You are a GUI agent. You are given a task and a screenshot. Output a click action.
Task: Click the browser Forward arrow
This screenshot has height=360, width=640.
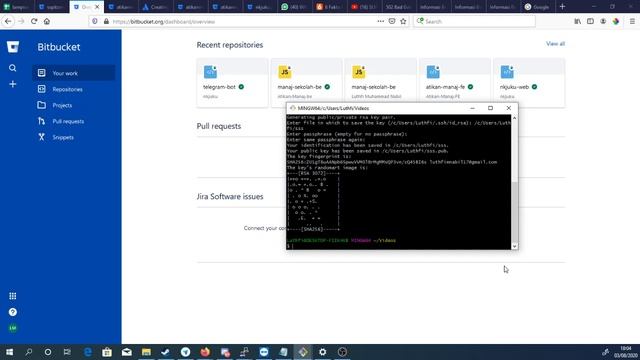[x=21, y=21]
